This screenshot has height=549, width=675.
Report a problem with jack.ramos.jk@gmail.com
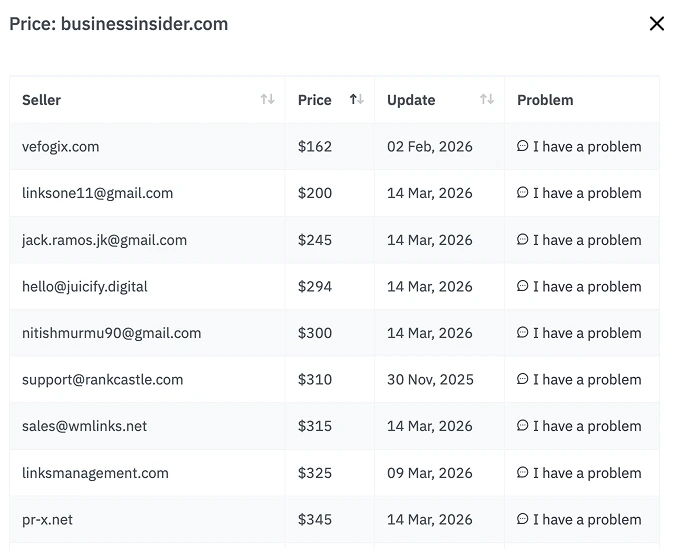(586, 240)
